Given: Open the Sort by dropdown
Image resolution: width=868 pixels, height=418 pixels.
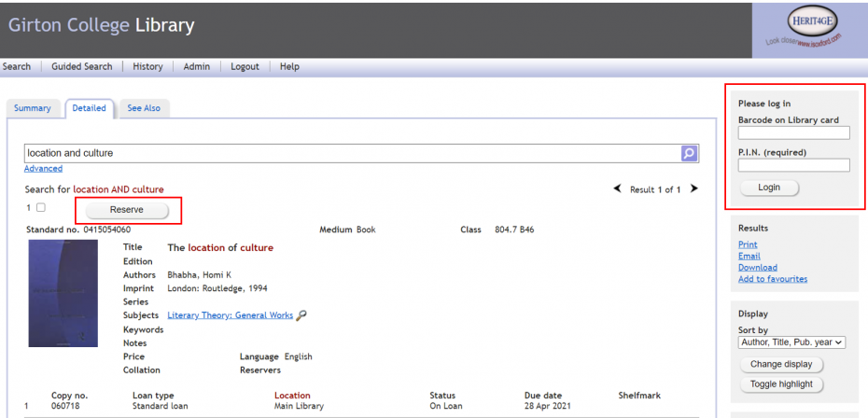Looking at the screenshot, I should 791,342.
